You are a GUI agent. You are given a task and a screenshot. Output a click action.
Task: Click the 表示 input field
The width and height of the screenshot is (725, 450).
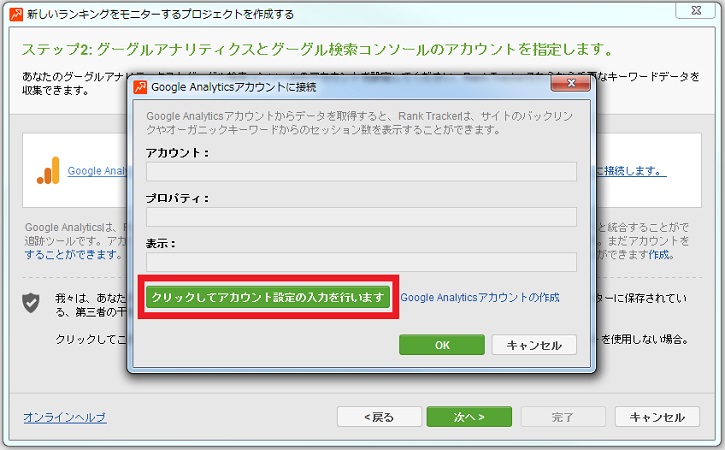pyautogui.click(x=361, y=262)
